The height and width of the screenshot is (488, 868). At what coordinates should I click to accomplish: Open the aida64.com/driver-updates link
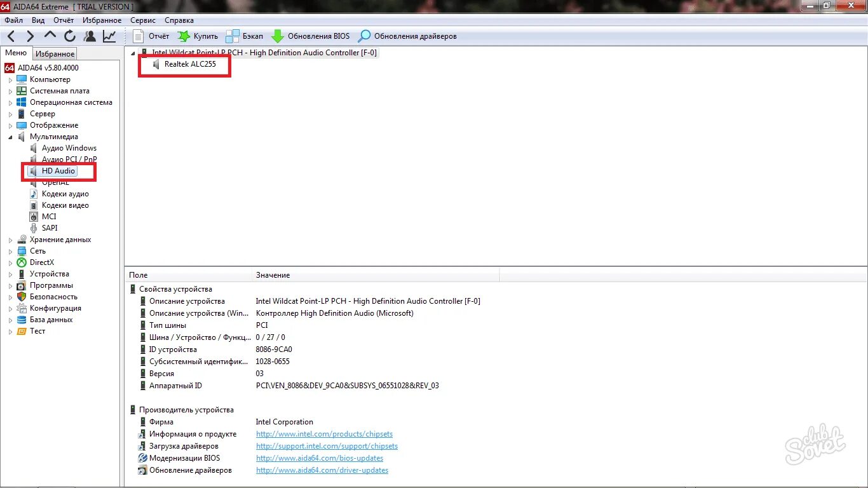click(322, 470)
